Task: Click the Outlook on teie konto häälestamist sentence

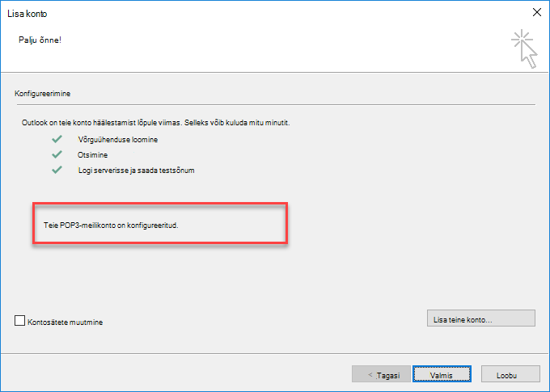Action: [156, 123]
